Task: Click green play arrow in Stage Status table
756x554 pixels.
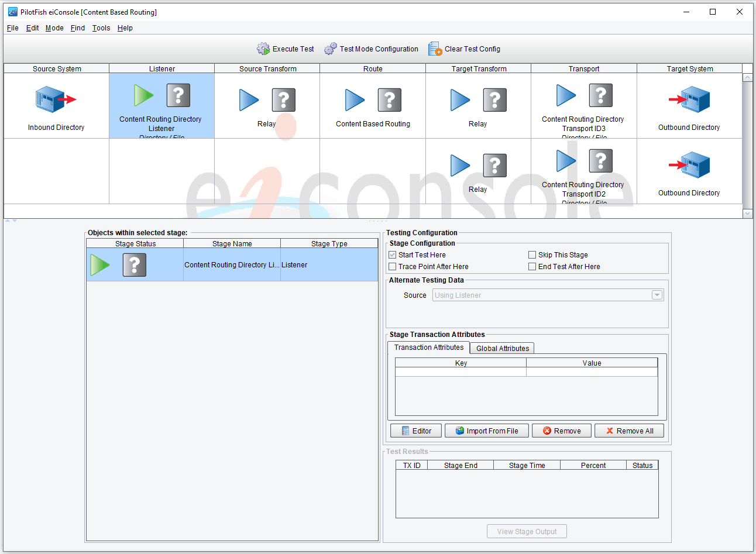Action: (100, 265)
